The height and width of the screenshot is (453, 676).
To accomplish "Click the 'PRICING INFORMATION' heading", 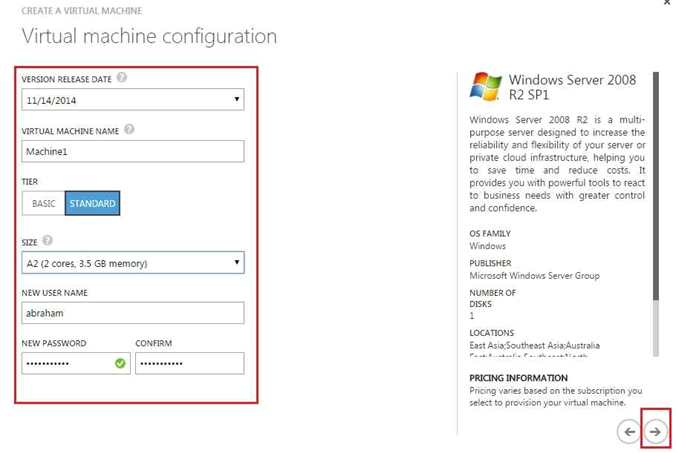I will (518, 378).
